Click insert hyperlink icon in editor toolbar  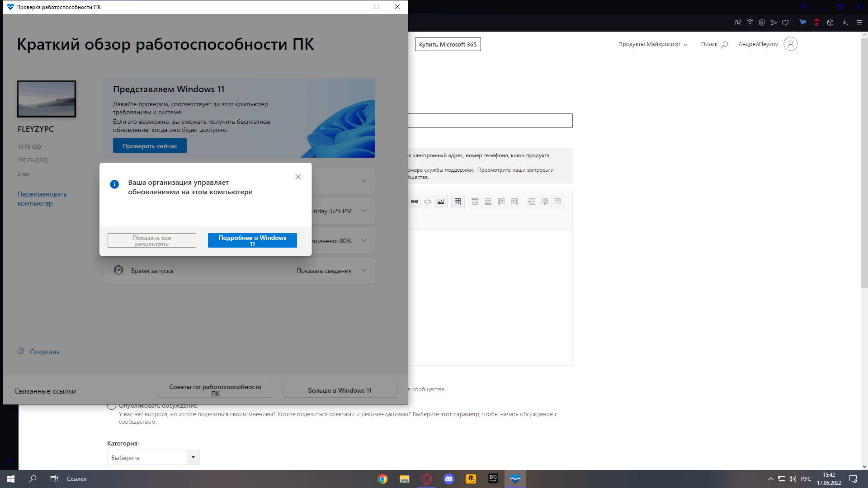pyautogui.click(x=414, y=202)
